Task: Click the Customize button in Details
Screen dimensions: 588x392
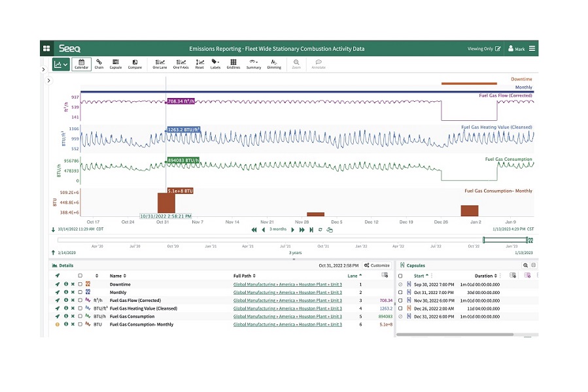Action: point(377,265)
